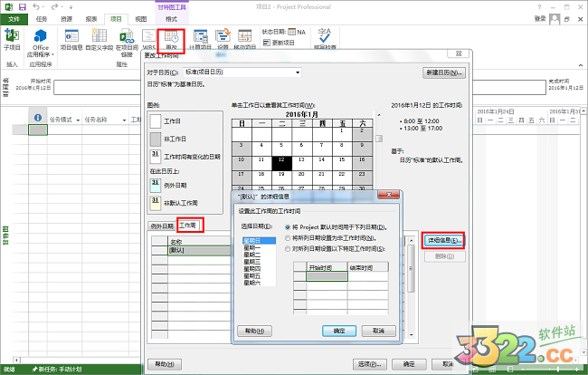This screenshot has width=588, height=375.
Task: Click the 子项目 insert subproject icon
Action: pyautogui.click(x=12, y=36)
